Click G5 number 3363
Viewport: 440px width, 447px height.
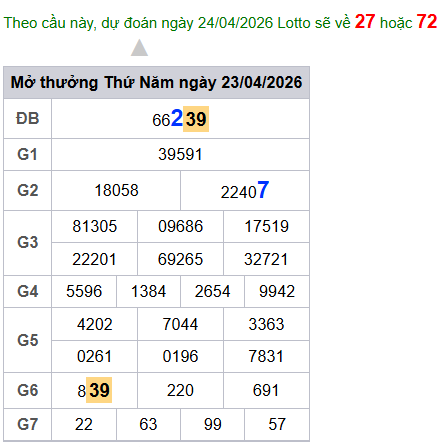click(x=266, y=324)
